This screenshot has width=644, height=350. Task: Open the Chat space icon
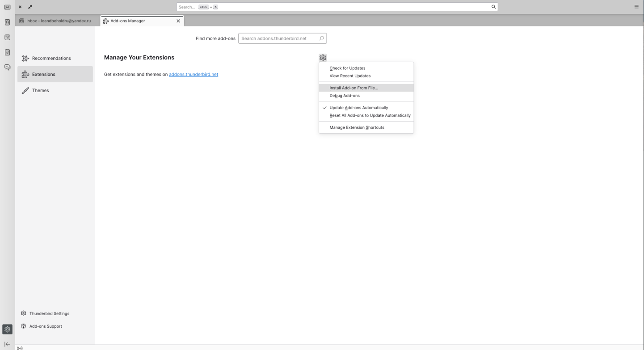(x=7, y=67)
